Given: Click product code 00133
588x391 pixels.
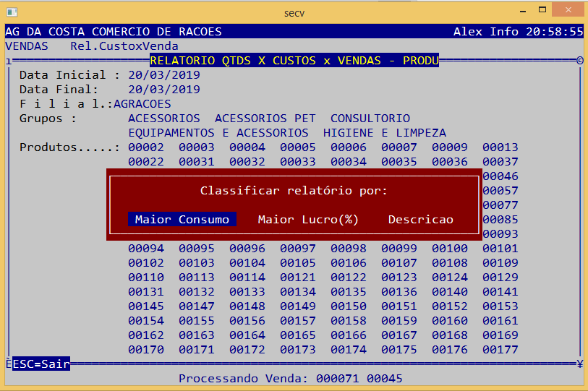Looking at the screenshot, I should tap(247, 292).
